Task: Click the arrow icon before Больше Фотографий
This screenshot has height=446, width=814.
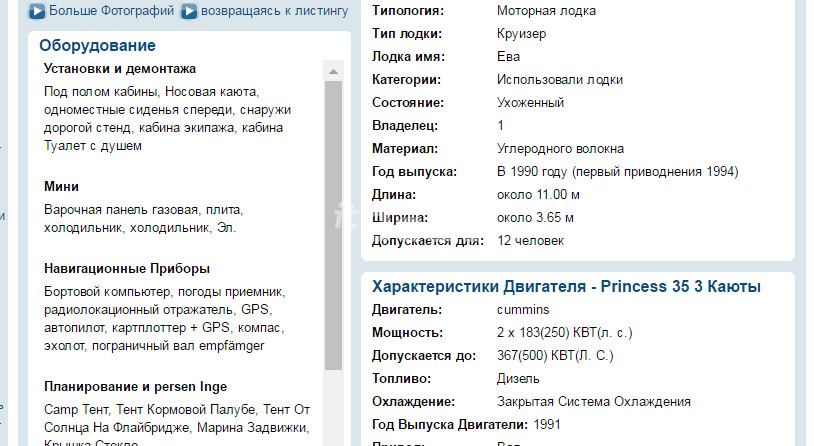Action: tap(37, 12)
